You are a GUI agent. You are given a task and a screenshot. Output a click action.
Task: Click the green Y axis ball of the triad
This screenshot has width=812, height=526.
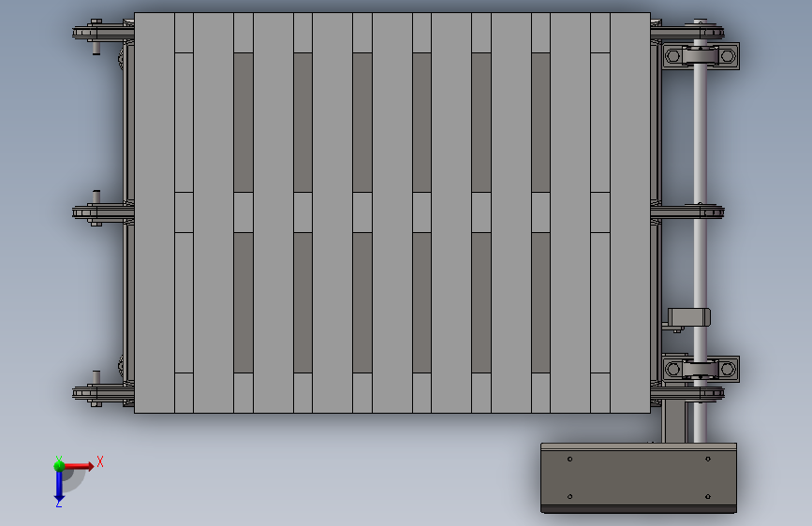pyautogui.click(x=59, y=466)
